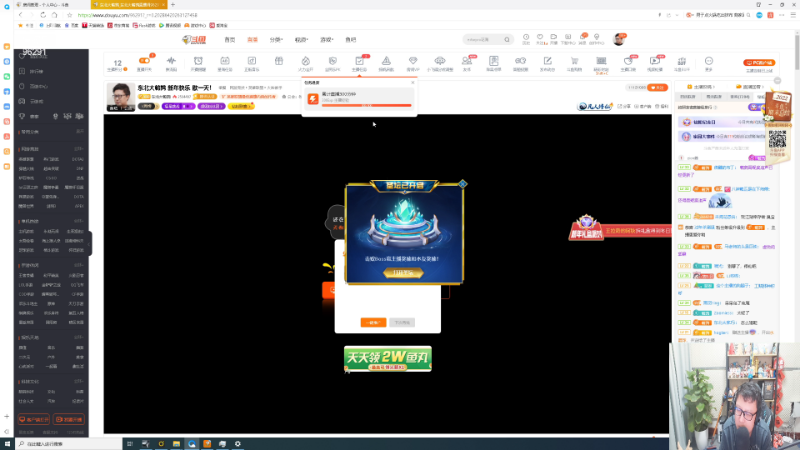Open the two-people fans icon in toolbar
This screenshot has width=800, height=450.
[x=466, y=61]
